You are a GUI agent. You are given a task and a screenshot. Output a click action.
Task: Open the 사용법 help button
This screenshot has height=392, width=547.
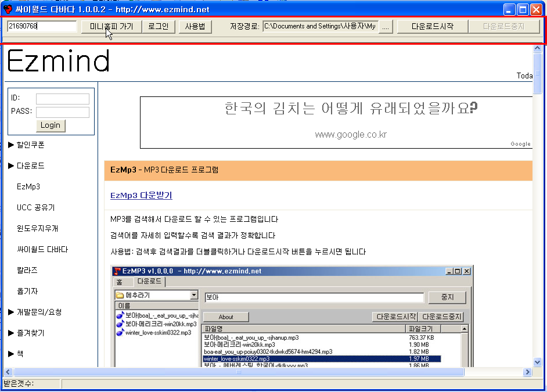tap(195, 27)
